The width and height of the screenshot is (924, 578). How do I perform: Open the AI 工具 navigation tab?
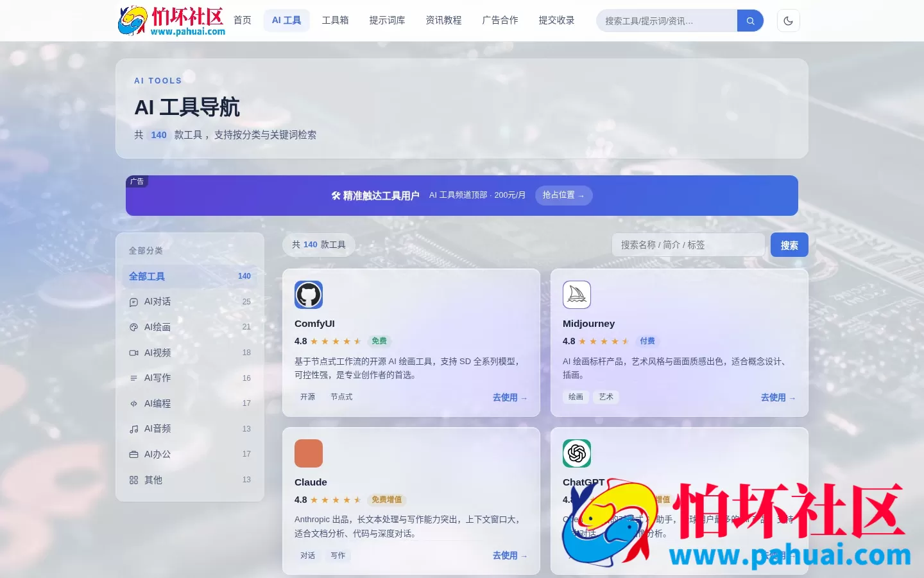tap(286, 21)
